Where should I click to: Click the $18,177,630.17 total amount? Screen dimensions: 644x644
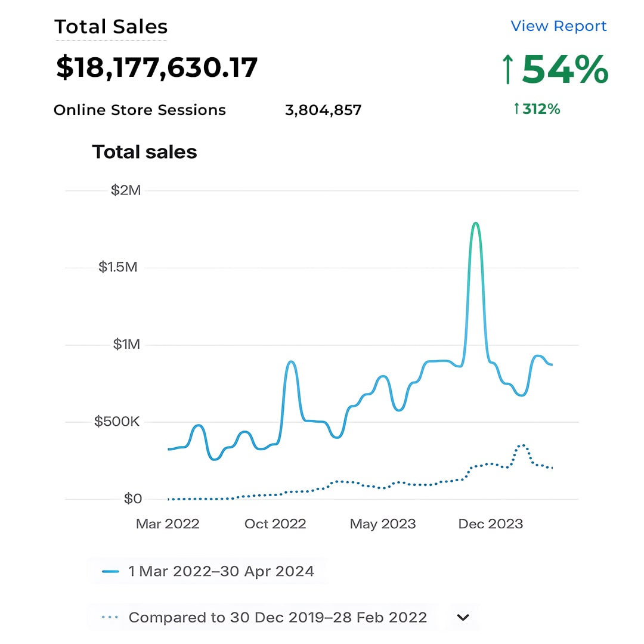click(157, 67)
